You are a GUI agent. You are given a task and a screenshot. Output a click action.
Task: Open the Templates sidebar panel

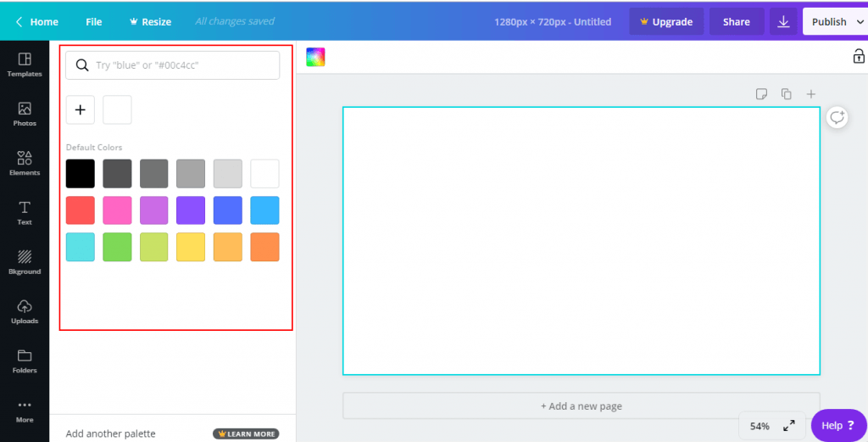coord(25,64)
